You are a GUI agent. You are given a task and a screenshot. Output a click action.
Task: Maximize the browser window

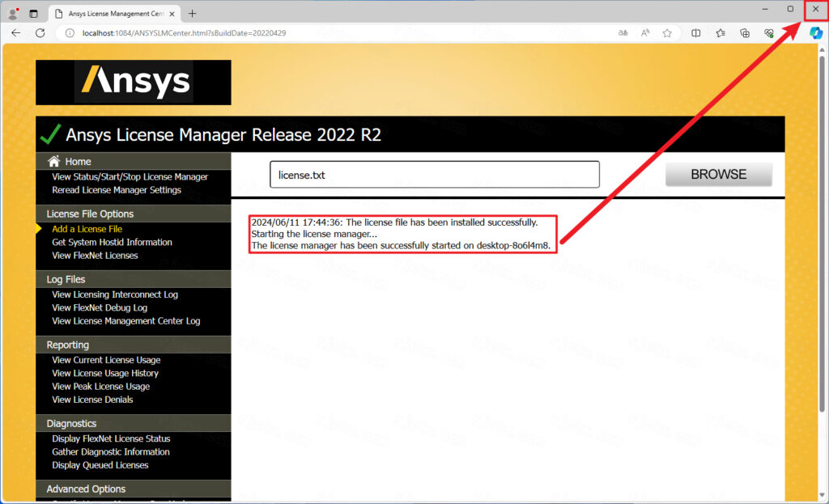coord(790,9)
